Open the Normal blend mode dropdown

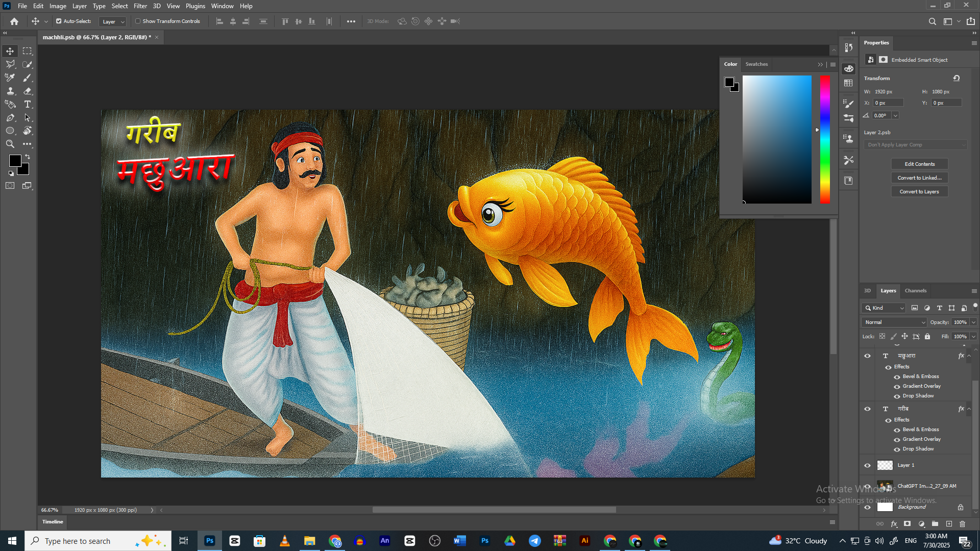[894, 322]
